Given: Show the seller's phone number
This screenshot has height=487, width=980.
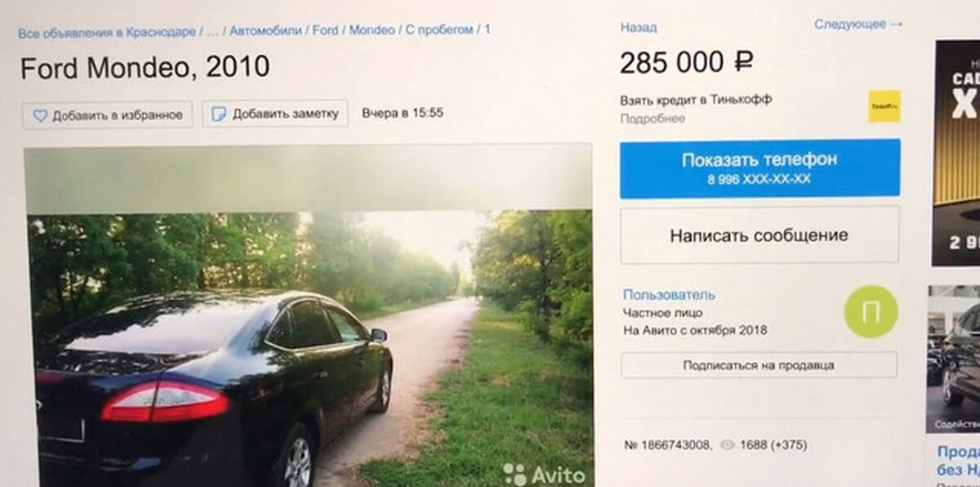Looking at the screenshot, I should (x=759, y=168).
